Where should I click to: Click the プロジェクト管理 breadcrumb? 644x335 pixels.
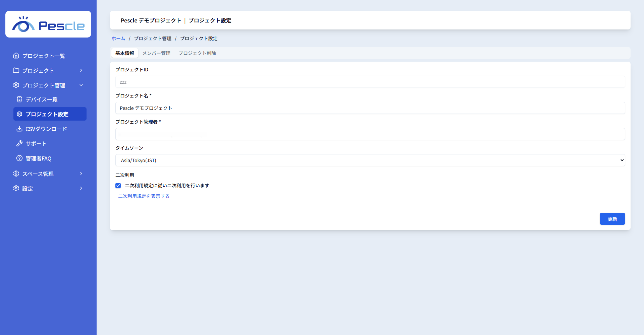coord(153,39)
